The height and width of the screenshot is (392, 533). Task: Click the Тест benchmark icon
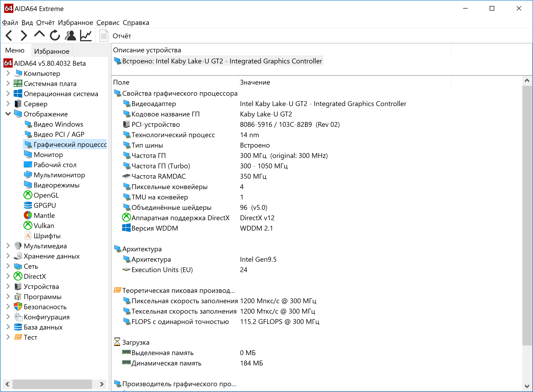pos(18,337)
